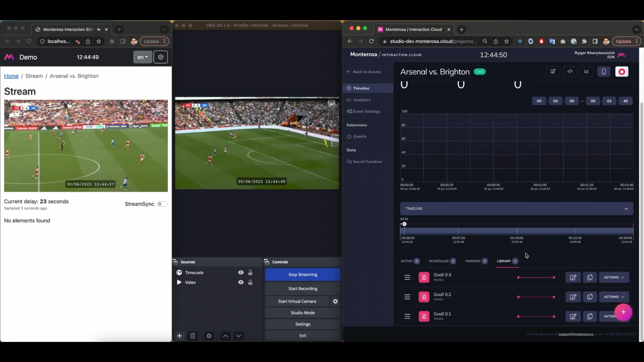This screenshot has height=362, width=644.
Task: Click the red record stop icon
Action: [x=622, y=71]
